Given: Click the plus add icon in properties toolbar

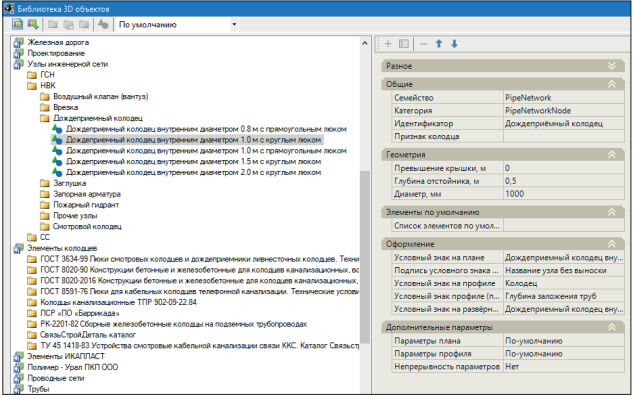Looking at the screenshot, I should click(388, 44).
